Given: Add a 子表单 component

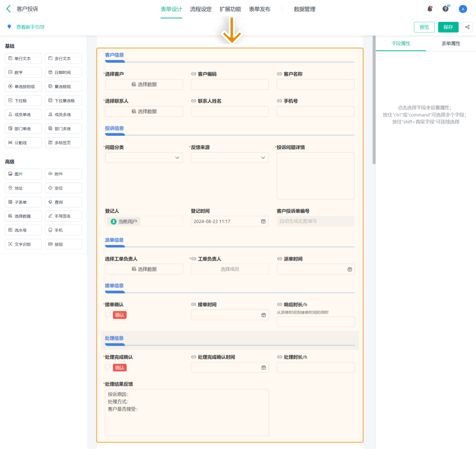Looking at the screenshot, I should (x=23, y=202).
